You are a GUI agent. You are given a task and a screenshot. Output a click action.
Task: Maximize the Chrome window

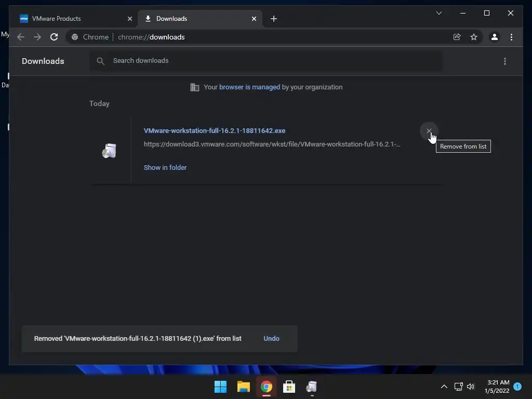[x=486, y=13]
